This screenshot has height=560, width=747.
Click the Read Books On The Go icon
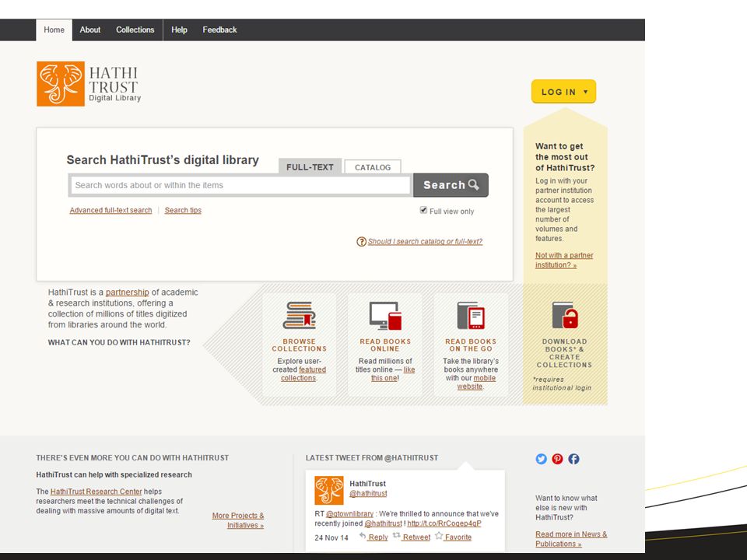tap(471, 315)
